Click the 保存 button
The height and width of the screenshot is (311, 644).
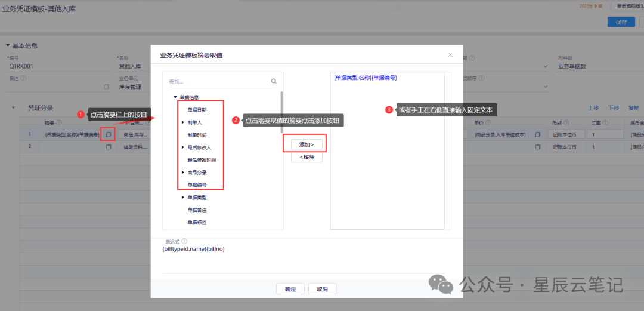click(621, 22)
